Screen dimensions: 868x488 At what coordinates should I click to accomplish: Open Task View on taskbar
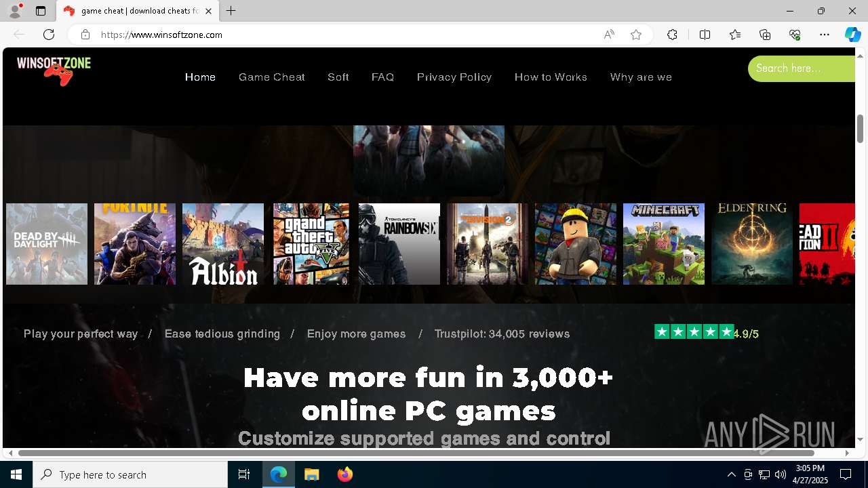click(244, 474)
